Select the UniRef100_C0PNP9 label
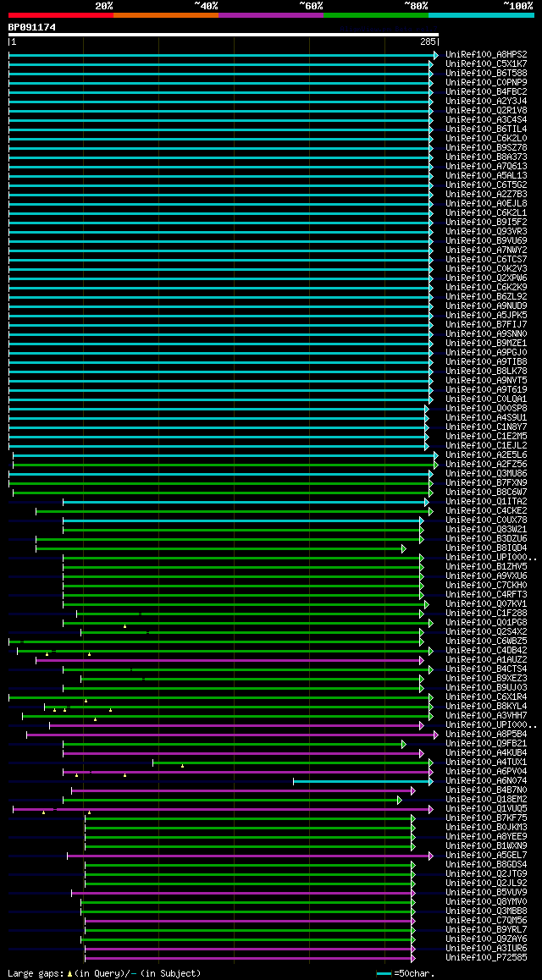542x980 pixels. point(486,82)
